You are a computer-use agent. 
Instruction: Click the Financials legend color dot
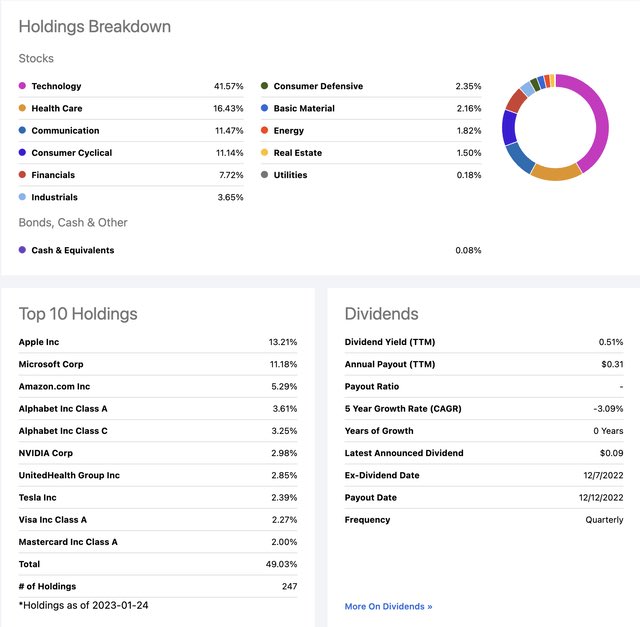(22, 175)
